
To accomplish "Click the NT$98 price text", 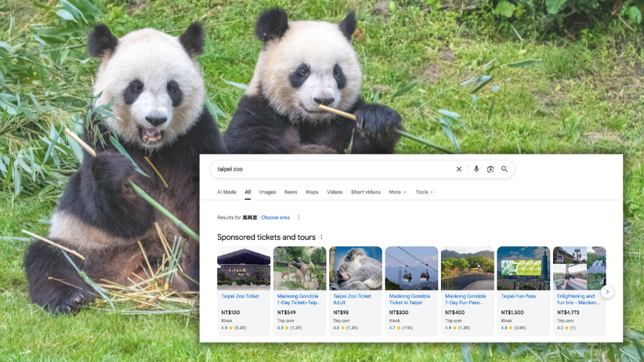I will coord(341,313).
